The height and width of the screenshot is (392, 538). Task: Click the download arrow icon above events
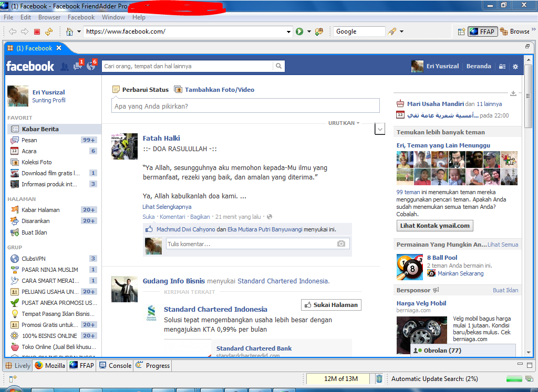[513, 93]
